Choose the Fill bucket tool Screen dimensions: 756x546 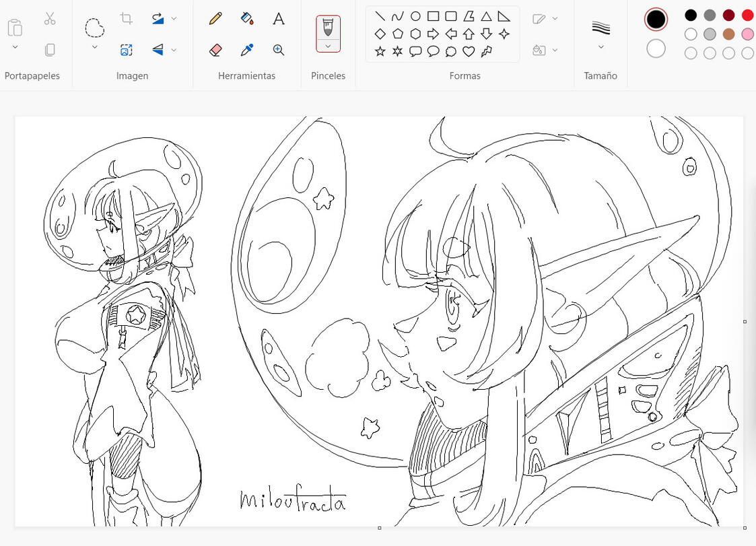pyautogui.click(x=247, y=19)
